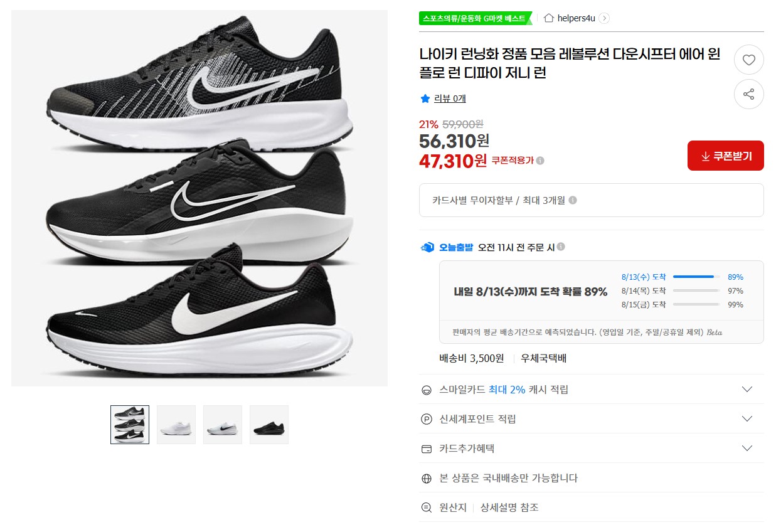Click the heart wishlist icon
The image size is (776, 532).
tap(748, 60)
